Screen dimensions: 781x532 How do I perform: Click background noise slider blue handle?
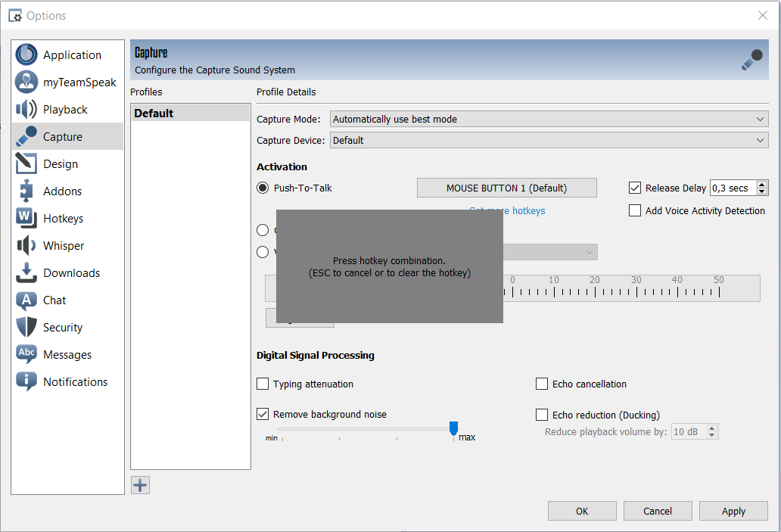453,428
